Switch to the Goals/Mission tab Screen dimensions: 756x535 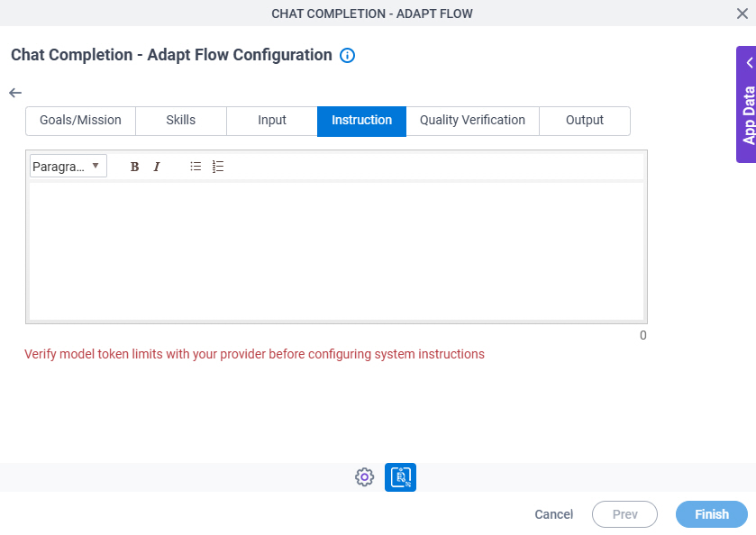tap(80, 121)
